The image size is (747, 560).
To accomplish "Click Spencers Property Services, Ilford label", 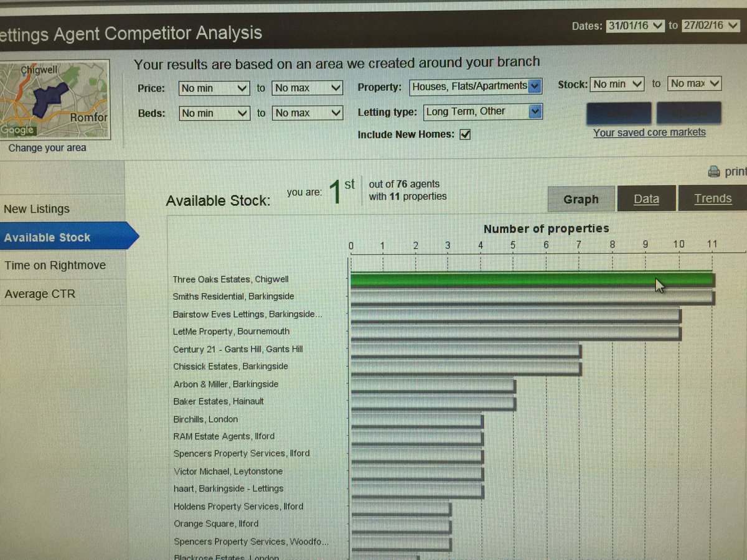I will (242, 454).
